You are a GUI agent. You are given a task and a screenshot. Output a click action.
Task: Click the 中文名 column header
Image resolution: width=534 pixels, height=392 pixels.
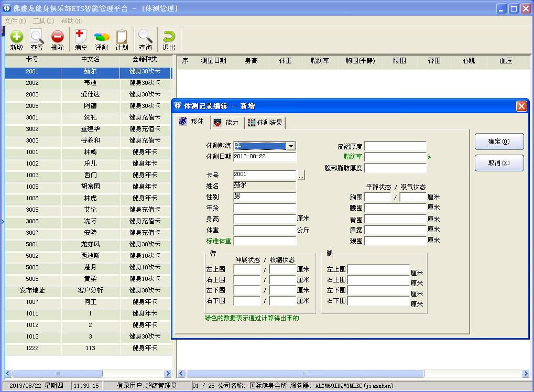(x=90, y=60)
